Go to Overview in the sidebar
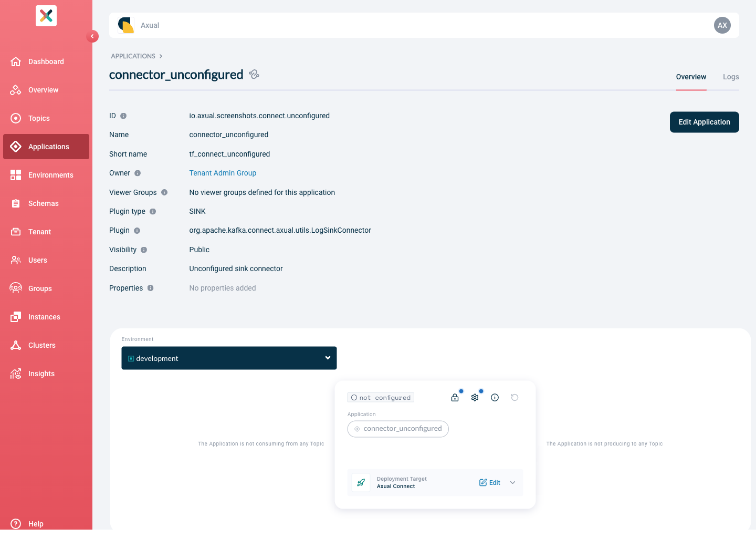 46,90
